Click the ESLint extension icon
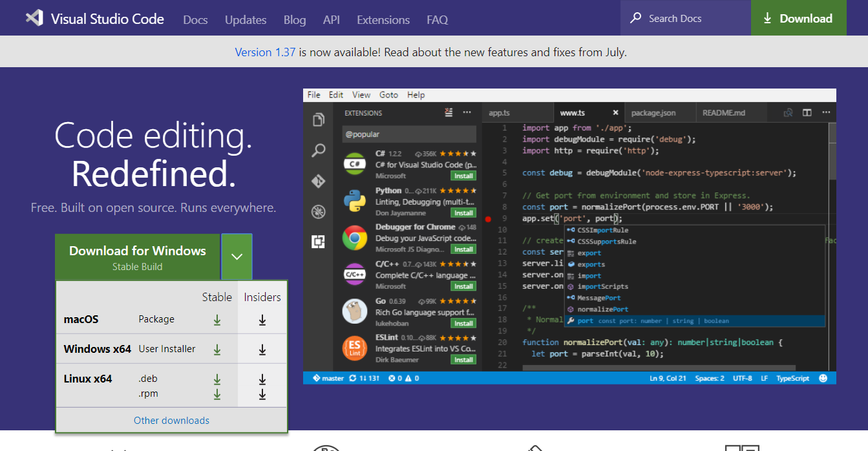This screenshot has width=868, height=451. pyautogui.click(x=355, y=349)
